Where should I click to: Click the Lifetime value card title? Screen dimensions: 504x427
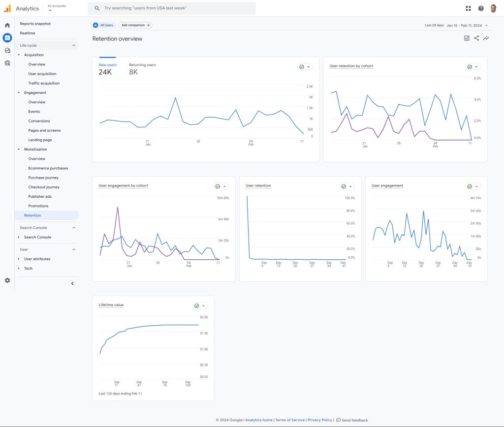(111, 305)
